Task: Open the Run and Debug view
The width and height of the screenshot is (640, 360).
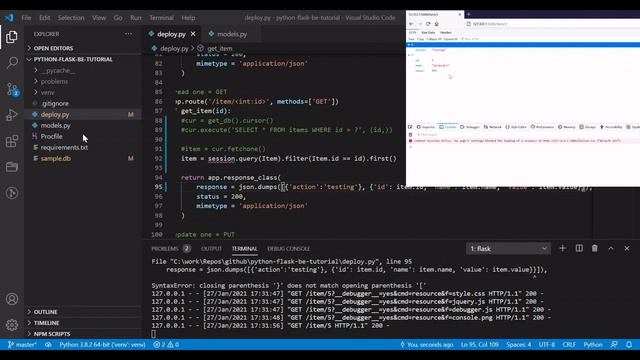Action: click(x=12, y=115)
